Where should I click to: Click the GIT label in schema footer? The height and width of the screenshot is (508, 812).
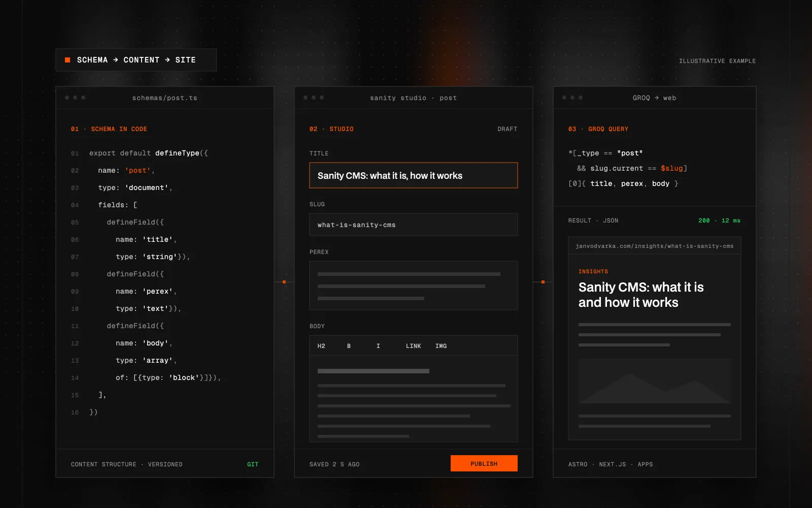tap(253, 464)
